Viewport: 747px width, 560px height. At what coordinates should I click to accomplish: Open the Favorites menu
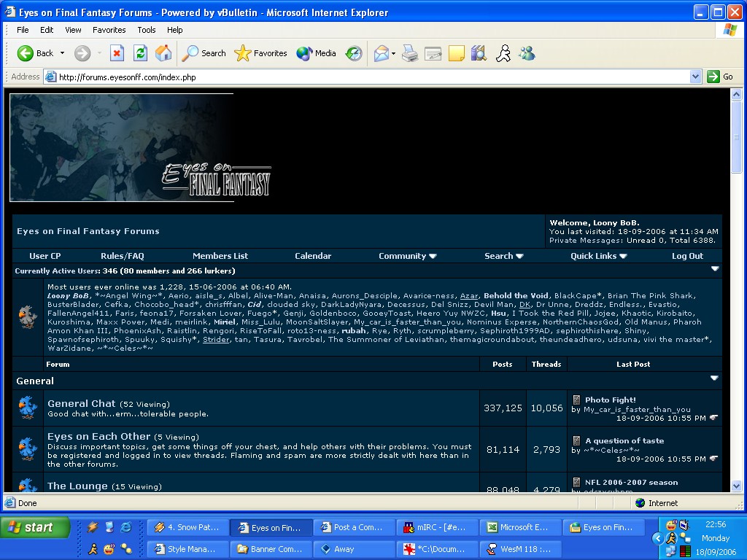tap(109, 30)
